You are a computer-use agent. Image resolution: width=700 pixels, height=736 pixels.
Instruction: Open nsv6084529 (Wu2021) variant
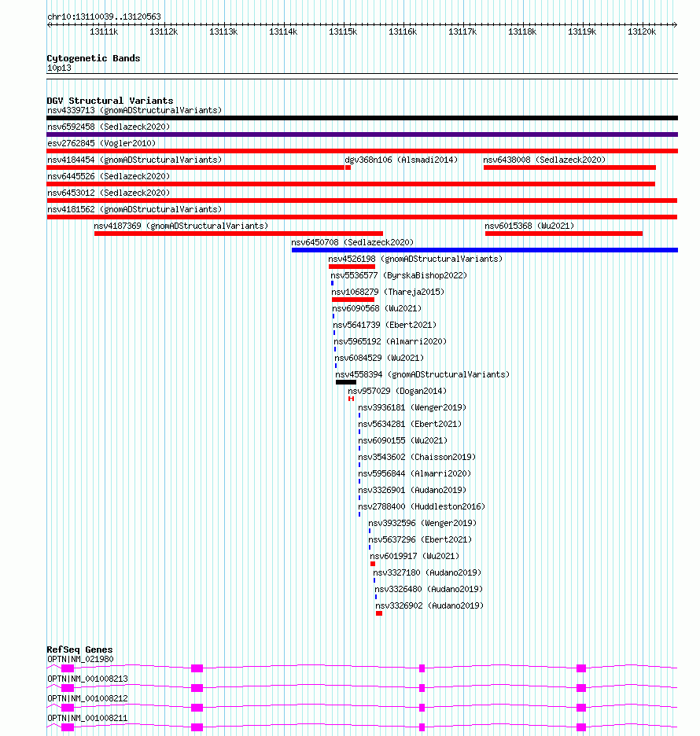tap(379, 358)
